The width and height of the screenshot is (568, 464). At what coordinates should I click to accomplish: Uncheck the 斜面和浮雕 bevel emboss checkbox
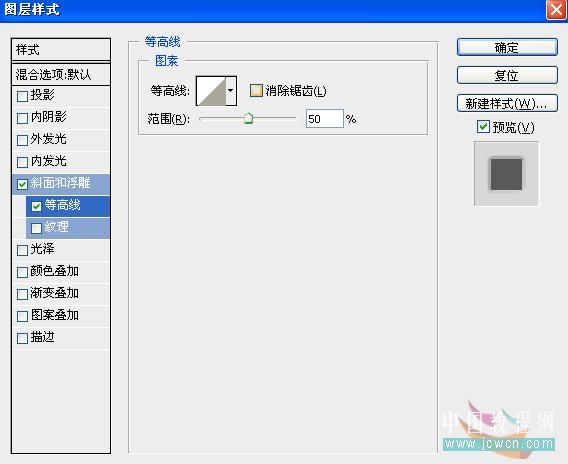pyautogui.click(x=22, y=184)
